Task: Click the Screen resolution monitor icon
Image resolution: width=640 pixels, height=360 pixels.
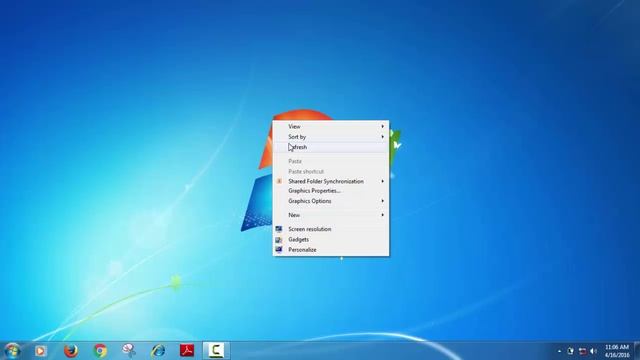Action: coord(279,229)
